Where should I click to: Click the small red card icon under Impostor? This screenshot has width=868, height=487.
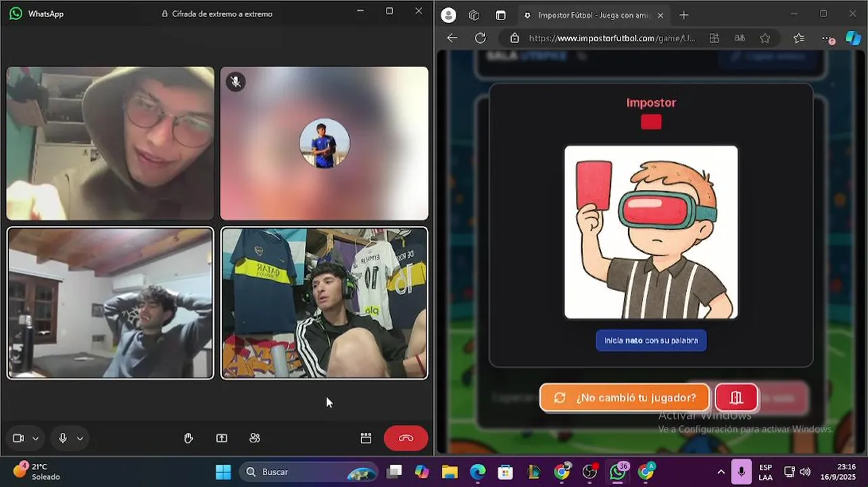coord(651,122)
